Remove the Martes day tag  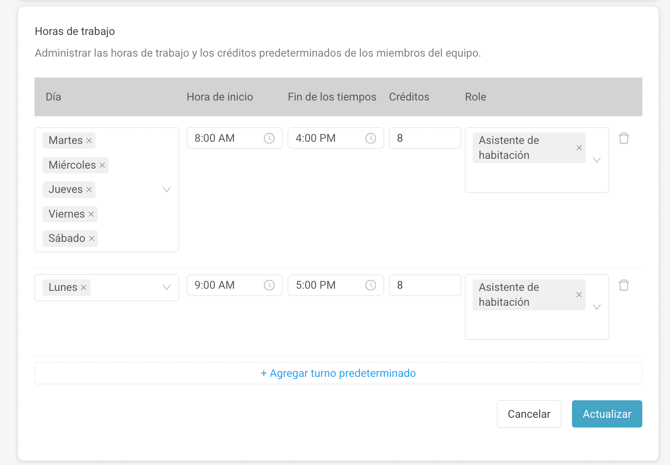89,141
